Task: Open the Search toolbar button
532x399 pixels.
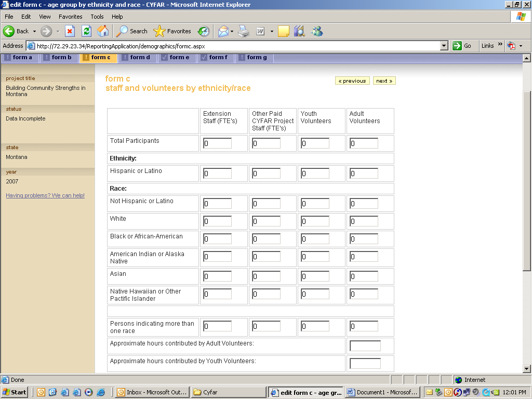Action: (132, 31)
